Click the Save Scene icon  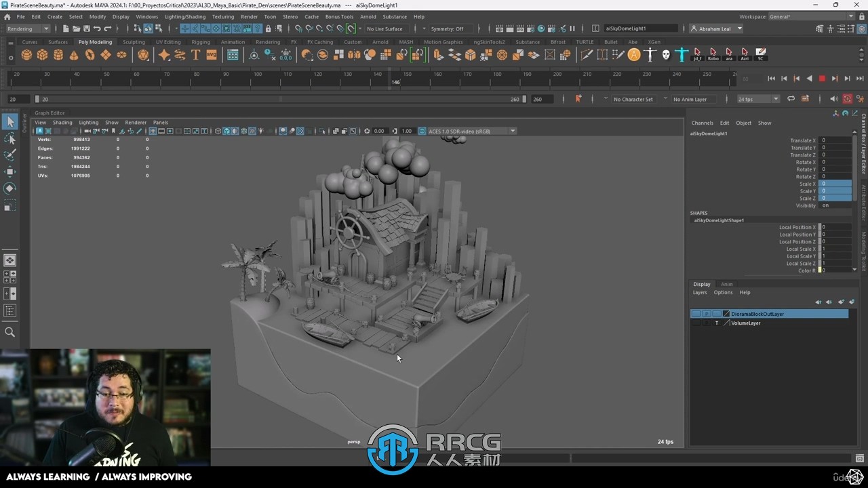click(86, 28)
